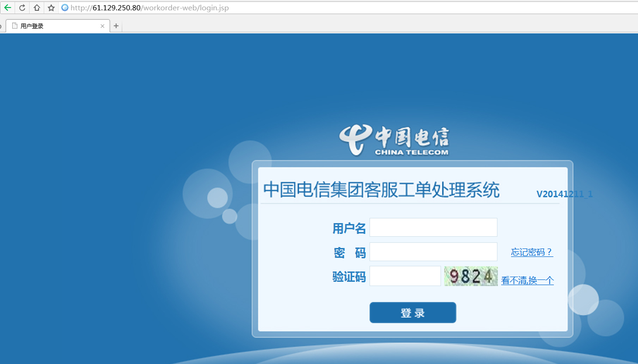
Task: Click the China Telecom logo
Action: tap(394, 140)
